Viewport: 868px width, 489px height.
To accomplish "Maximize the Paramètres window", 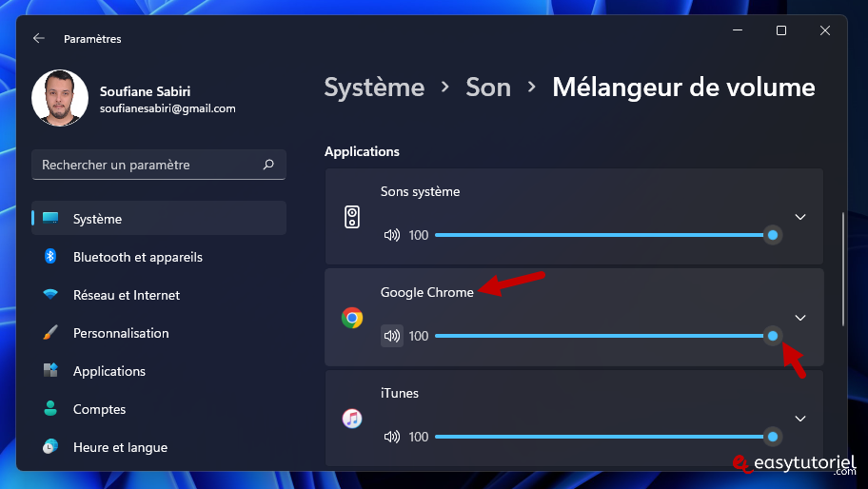I will coord(781,30).
